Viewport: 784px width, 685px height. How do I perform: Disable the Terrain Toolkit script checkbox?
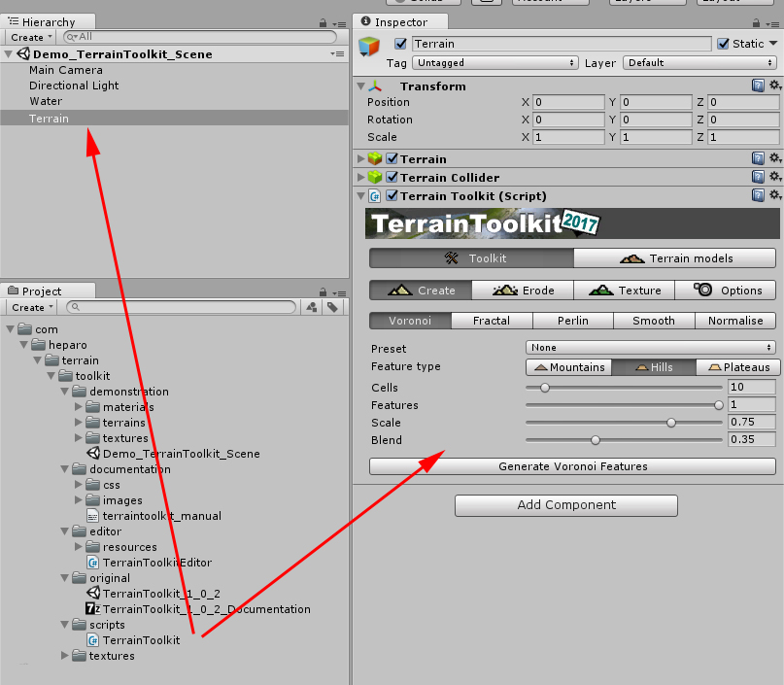(392, 195)
